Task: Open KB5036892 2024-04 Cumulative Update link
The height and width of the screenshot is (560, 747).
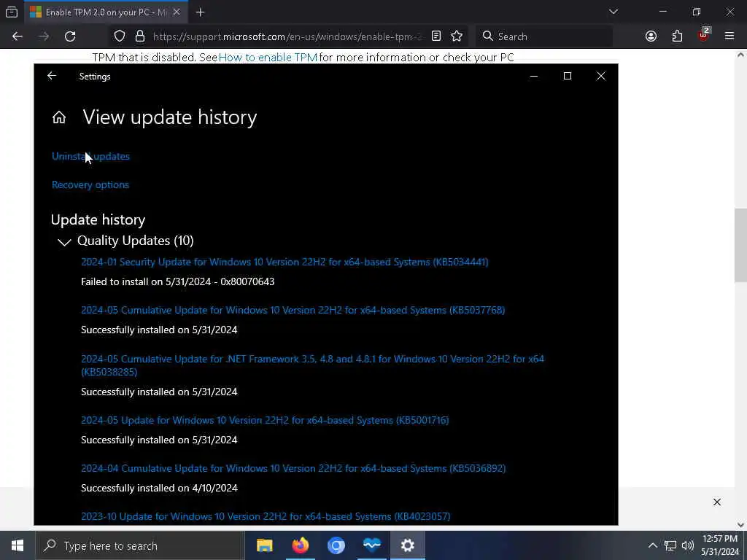Action: [x=293, y=468]
